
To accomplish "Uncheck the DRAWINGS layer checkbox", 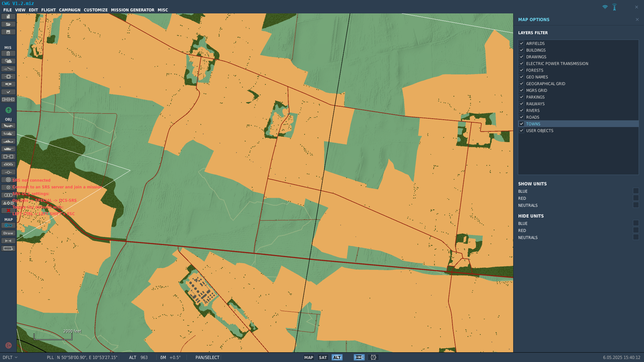I will coord(522,57).
